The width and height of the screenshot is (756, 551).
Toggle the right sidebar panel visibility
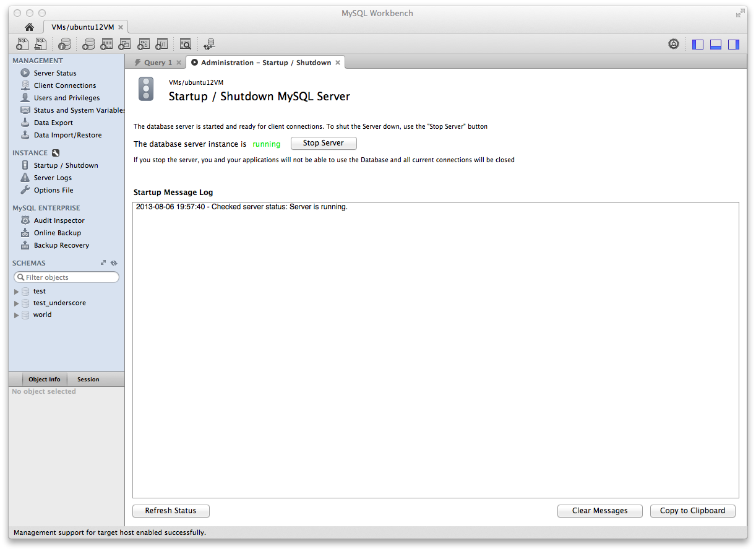pyautogui.click(x=734, y=45)
